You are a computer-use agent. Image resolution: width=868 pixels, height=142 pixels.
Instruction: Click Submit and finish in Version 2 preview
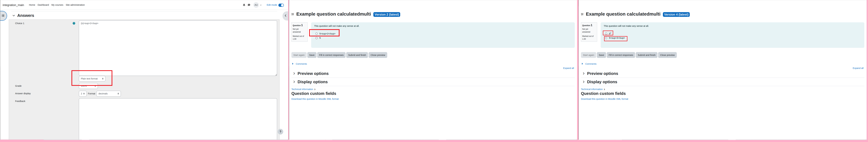[357, 55]
